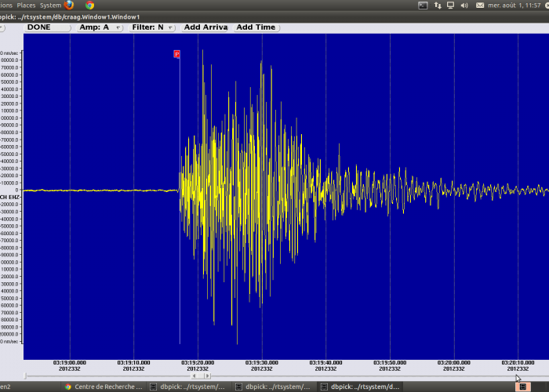Click the window title dbpick craag.Window1.Window1
This screenshot has width=549, height=392.
pyautogui.click(x=70, y=16)
